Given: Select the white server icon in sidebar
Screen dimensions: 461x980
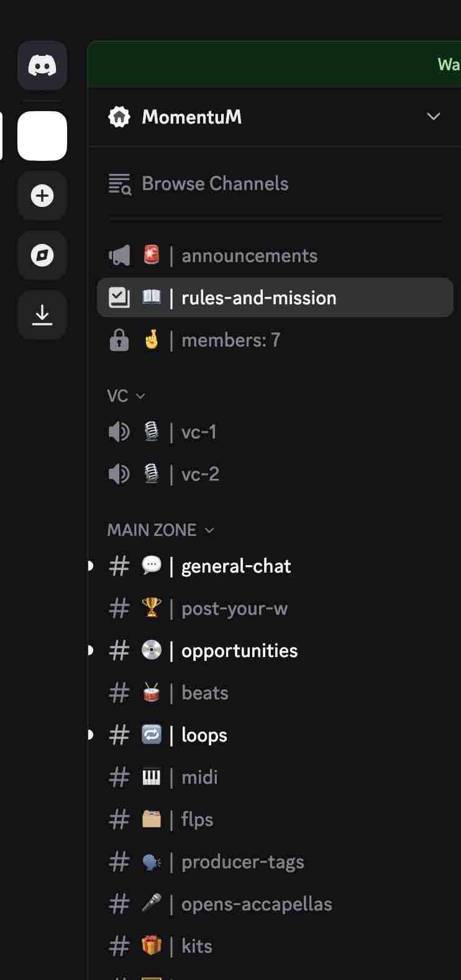Looking at the screenshot, I should coord(42,136).
